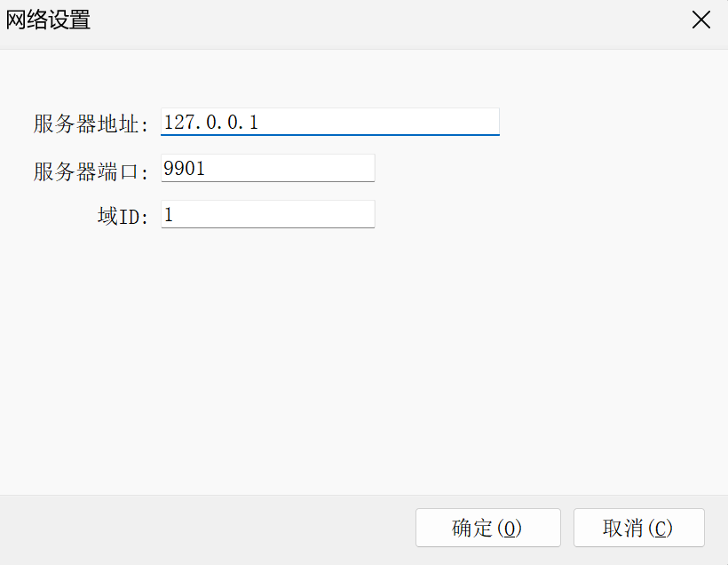Select the port value 9901 field
728x565 pixels.
coord(266,167)
